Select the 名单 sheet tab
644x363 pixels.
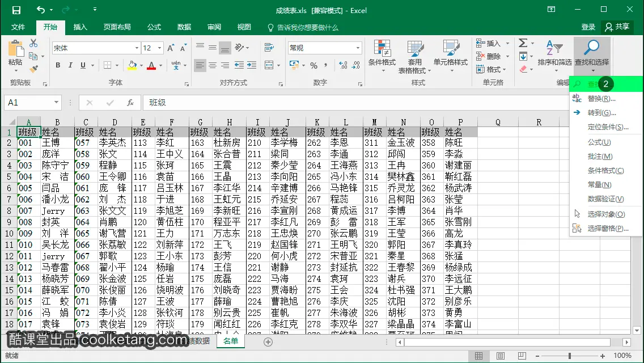click(230, 341)
